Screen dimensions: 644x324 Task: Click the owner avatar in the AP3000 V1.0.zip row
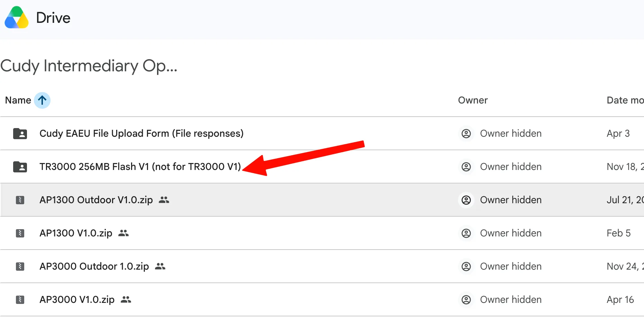pyautogui.click(x=466, y=300)
